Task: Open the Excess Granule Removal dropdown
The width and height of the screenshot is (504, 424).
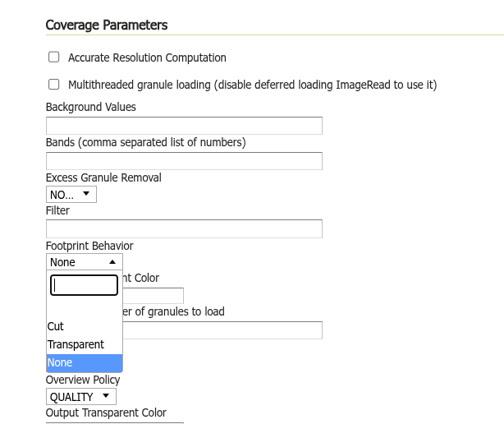Action: pyautogui.click(x=71, y=195)
